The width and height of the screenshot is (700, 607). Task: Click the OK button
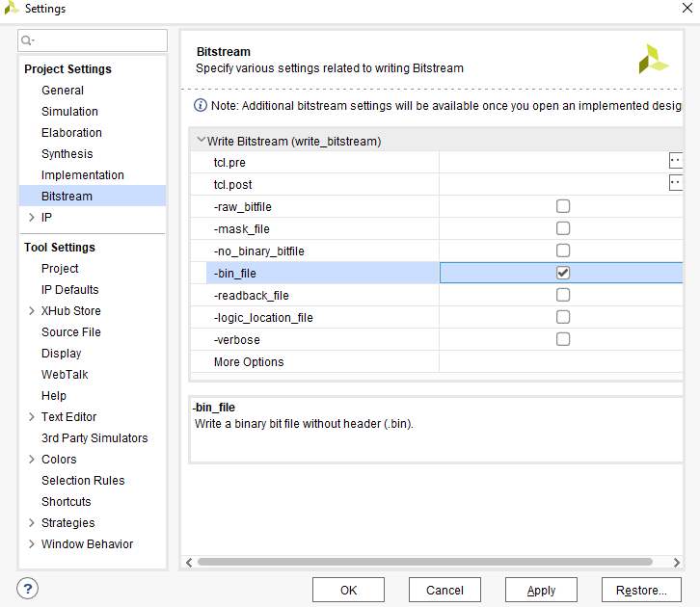[x=348, y=590]
